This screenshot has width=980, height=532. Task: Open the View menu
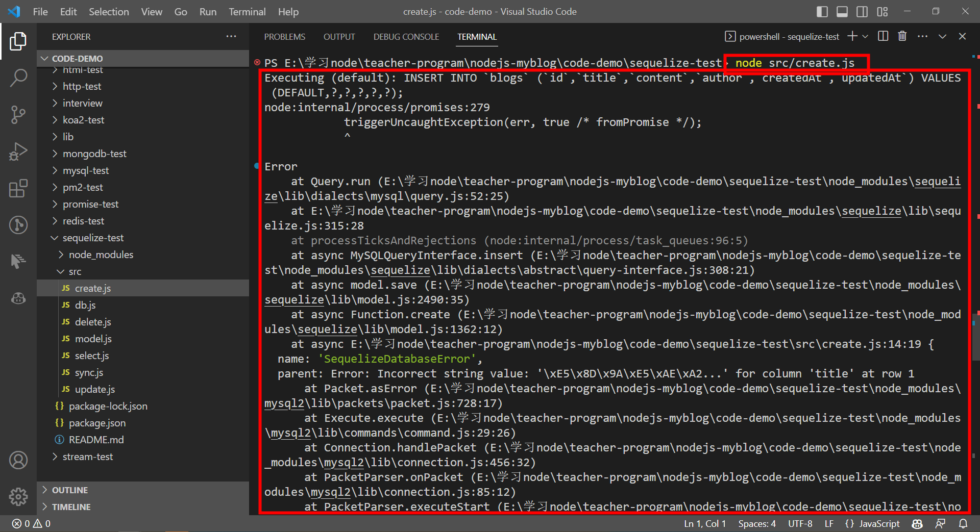[152, 12]
